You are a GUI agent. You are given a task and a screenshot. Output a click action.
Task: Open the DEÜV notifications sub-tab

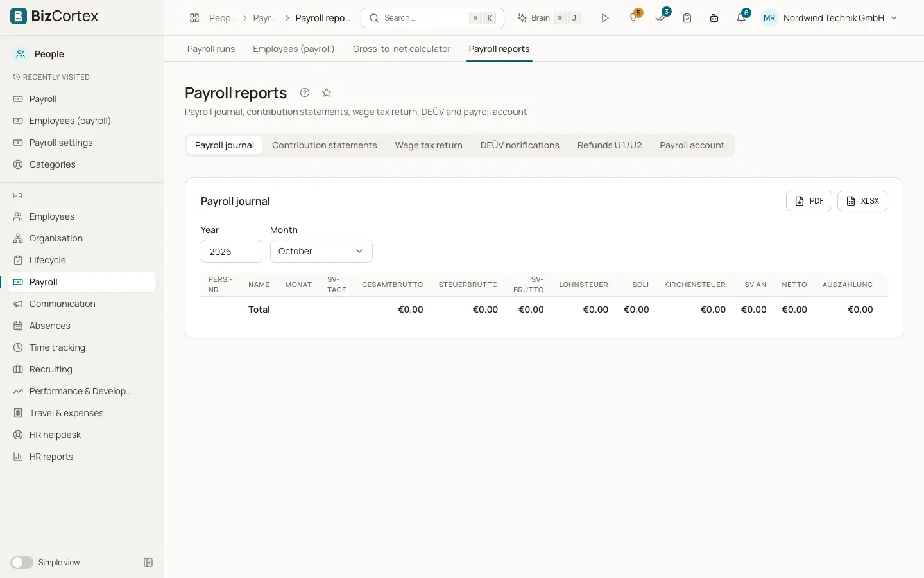tap(520, 145)
